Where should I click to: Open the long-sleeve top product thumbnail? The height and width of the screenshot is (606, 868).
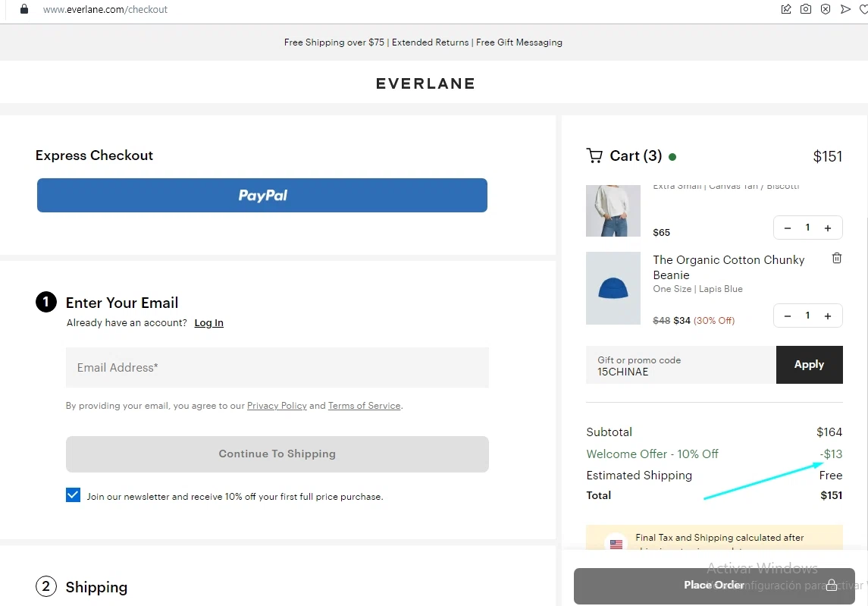point(613,211)
